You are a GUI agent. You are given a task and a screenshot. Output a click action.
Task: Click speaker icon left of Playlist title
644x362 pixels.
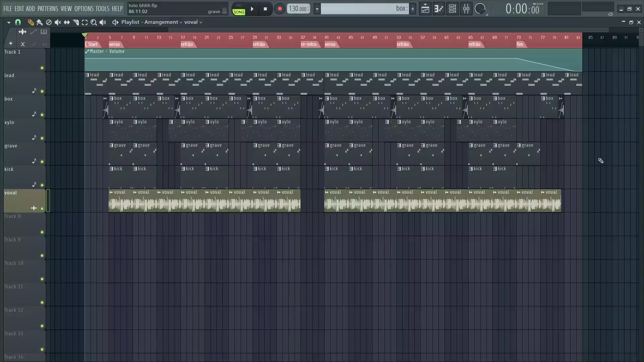coord(115,22)
